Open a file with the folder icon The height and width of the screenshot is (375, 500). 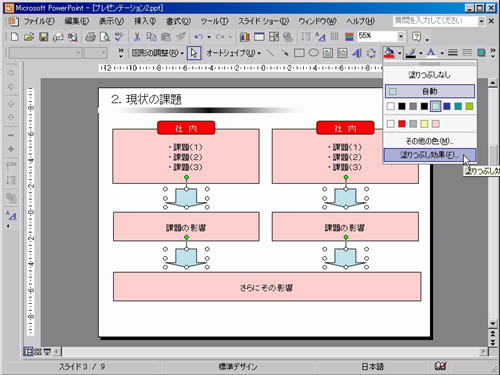[x=29, y=36]
